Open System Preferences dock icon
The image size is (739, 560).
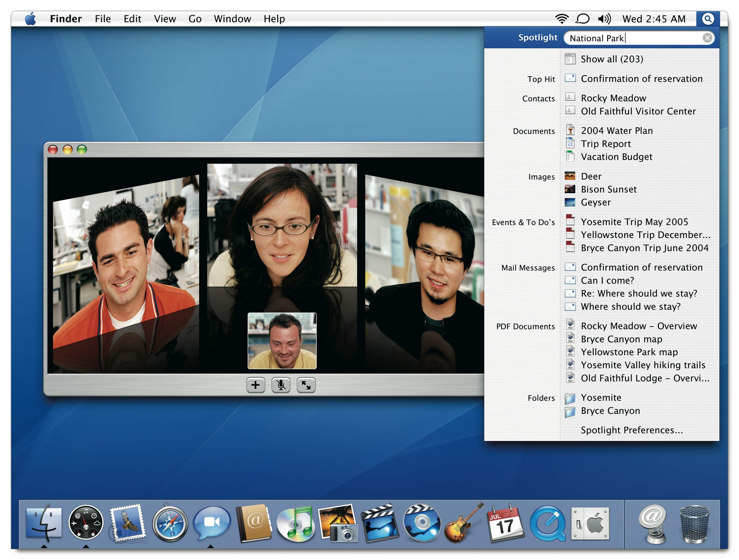(590, 524)
